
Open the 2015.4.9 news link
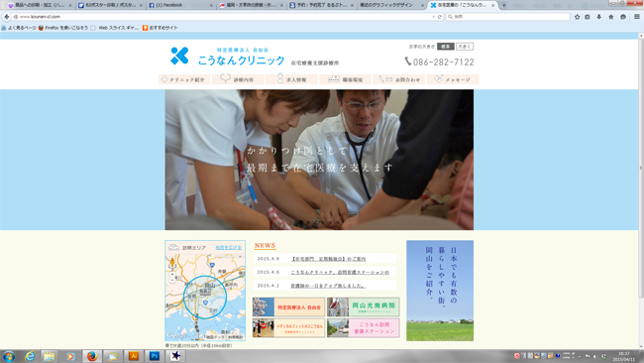click(x=328, y=259)
